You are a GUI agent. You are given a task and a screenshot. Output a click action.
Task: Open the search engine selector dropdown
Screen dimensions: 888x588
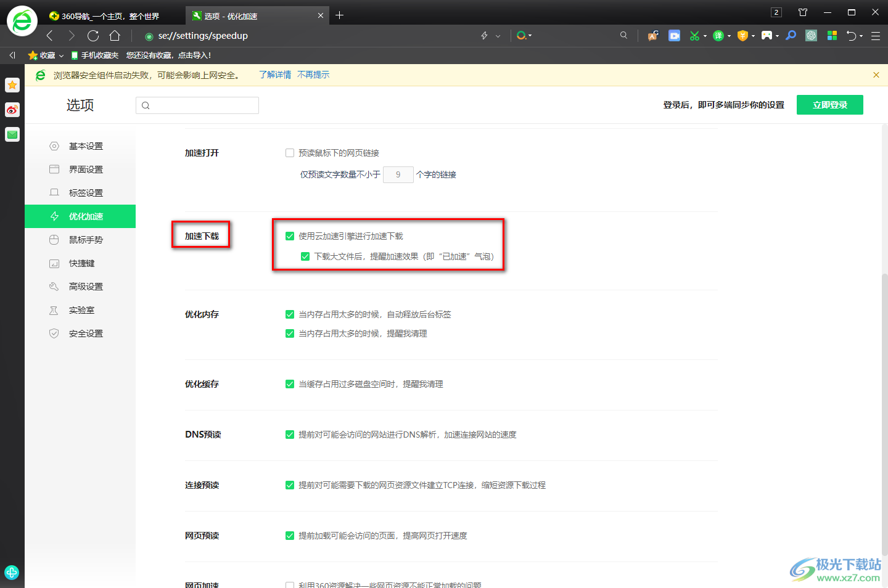(x=524, y=36)
